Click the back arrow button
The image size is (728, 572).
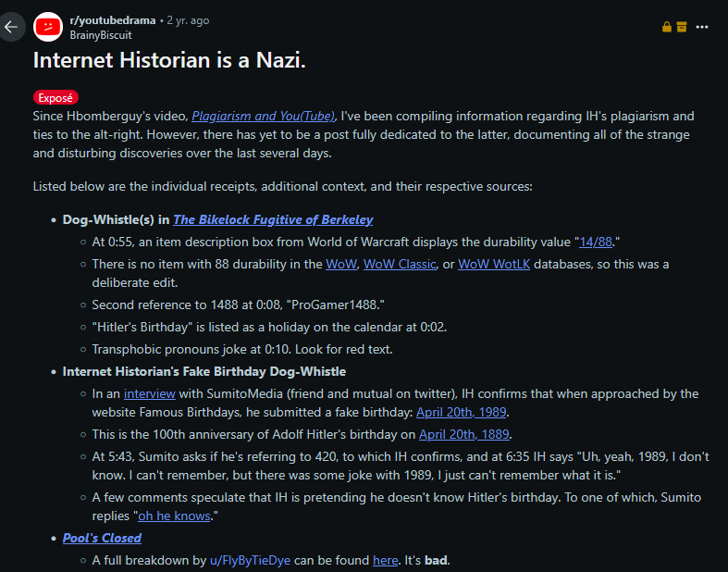(11, 27)
